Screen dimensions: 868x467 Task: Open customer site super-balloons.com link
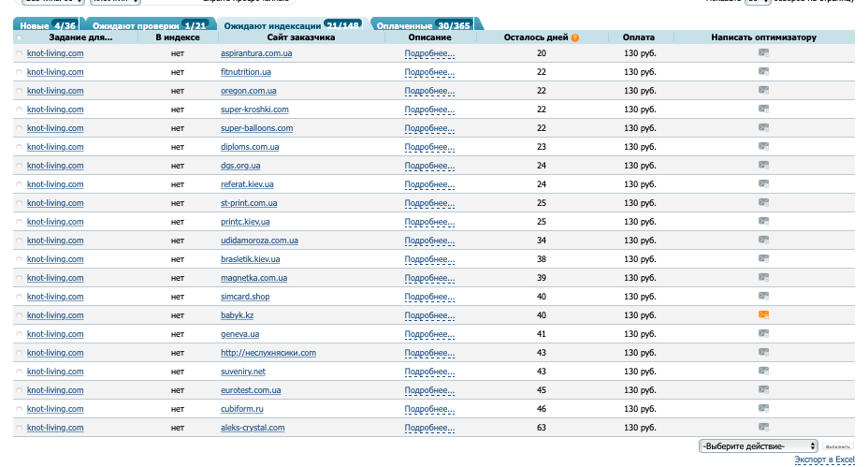(x=257, y=128)
